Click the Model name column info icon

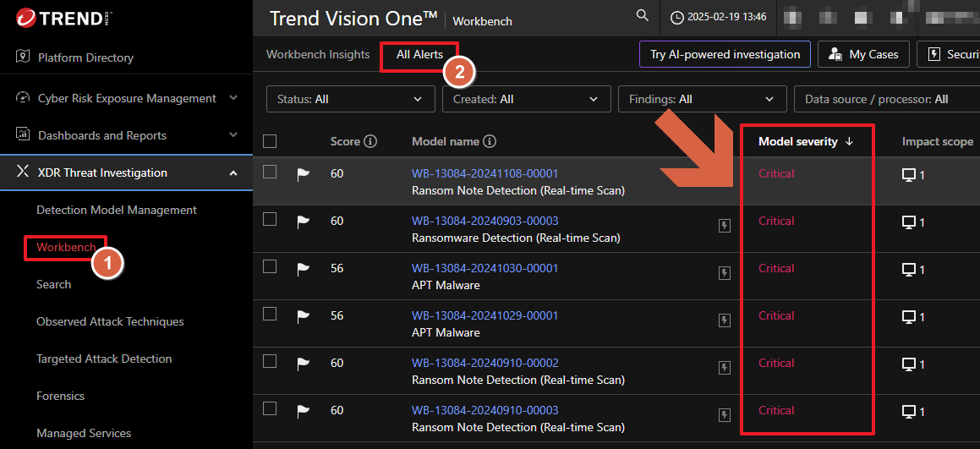[490, 142]
